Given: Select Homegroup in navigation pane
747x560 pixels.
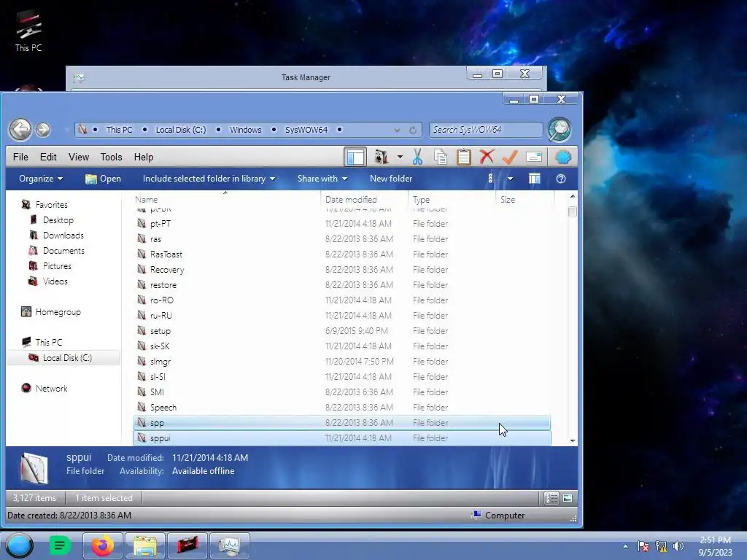Looking at the screenshot, I should 58,312.
